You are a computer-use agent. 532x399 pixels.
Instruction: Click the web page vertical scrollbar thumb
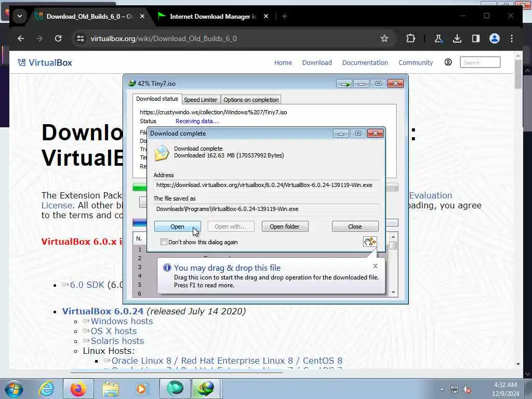coord(518,75)
